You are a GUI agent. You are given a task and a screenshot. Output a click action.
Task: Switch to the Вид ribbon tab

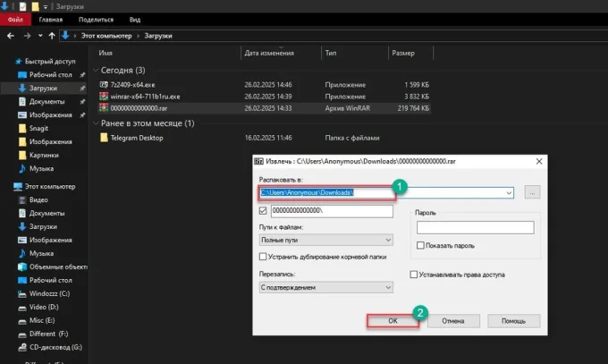[135, 20]
